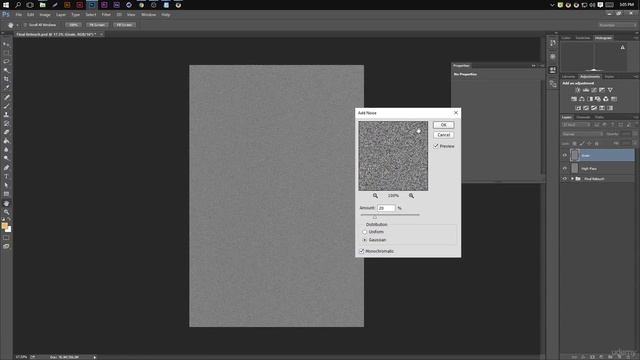
Task: Switch to the Paths tab
Action: tap(599, 117)
